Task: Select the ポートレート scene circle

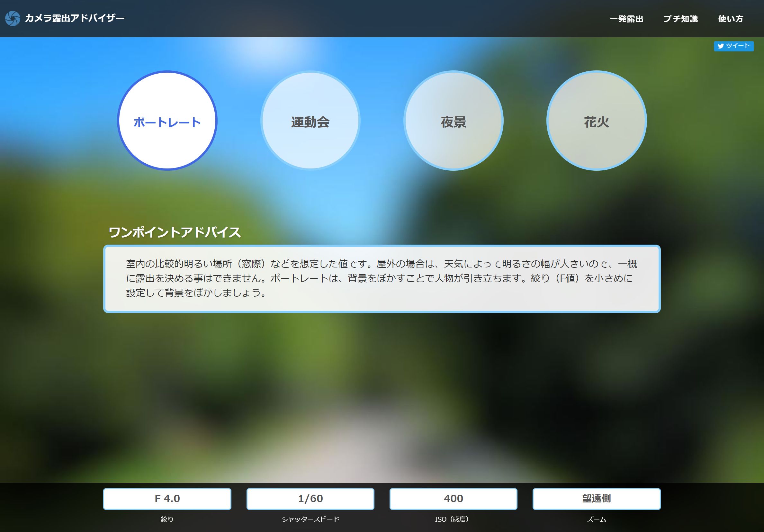Action: (x=167, y=121)
